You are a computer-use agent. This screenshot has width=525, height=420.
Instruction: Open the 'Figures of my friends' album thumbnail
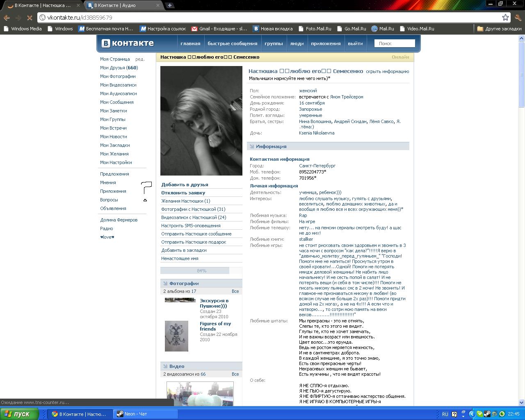tap(176, 336)
